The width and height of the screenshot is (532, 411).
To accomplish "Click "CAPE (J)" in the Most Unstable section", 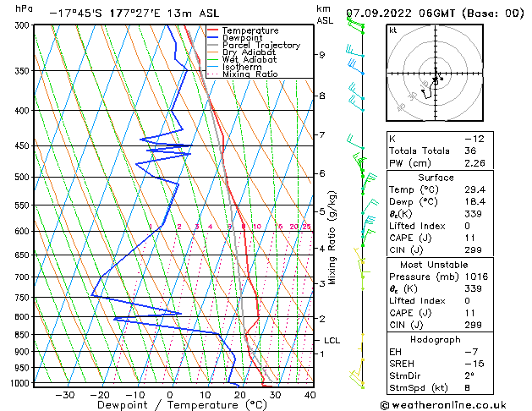I will [x=410, y=313].
